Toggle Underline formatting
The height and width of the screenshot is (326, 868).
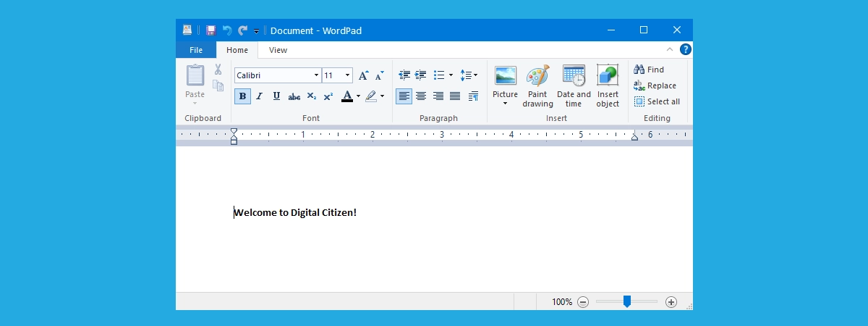[276, 96]
